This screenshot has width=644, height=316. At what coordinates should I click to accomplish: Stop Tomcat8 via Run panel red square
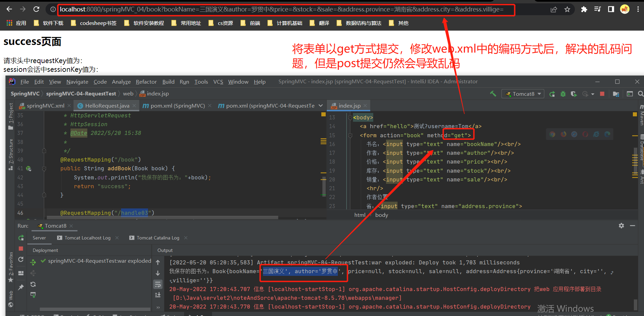pyautogui.click(x=21, y=249)
